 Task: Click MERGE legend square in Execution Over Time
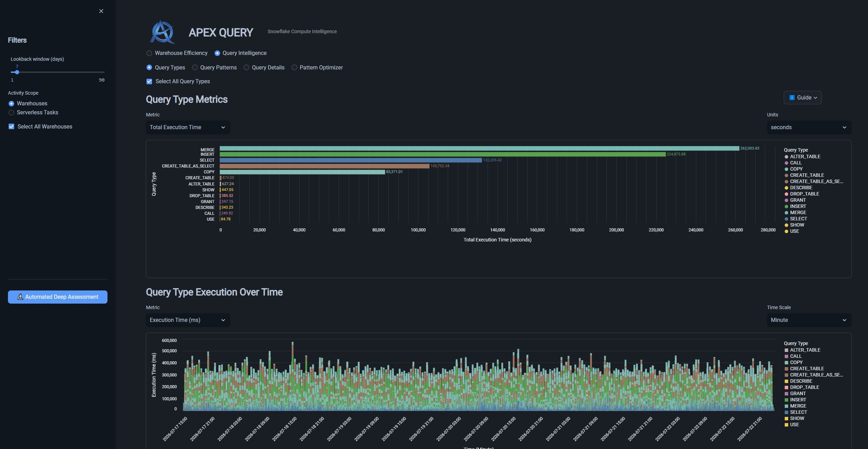click(786, 406)
